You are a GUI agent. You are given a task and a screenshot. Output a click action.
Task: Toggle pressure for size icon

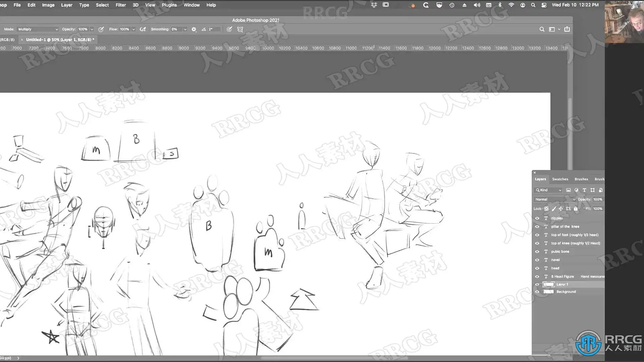click(229, 29)
